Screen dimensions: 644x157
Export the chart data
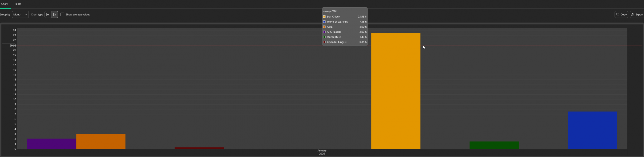(x=637, y=15)
